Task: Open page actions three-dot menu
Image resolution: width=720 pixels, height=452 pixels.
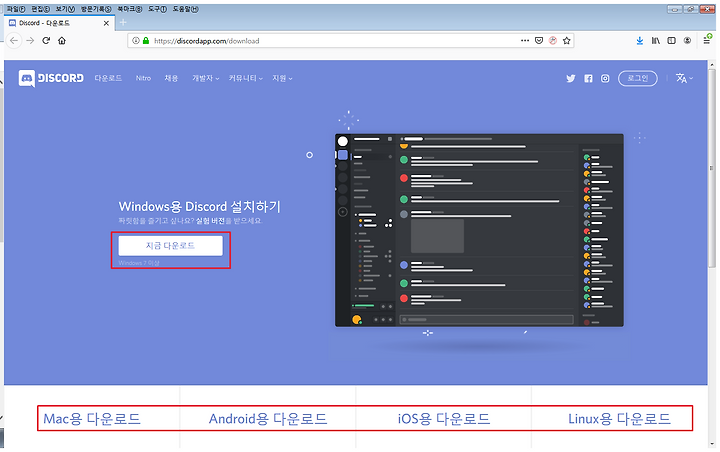Action: [525, 40]
